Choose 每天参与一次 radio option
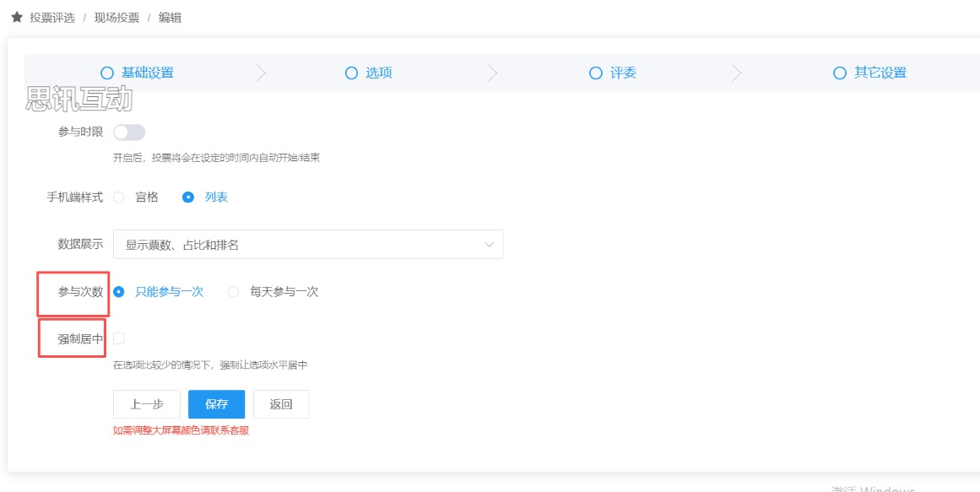This screenshot has height=492, width=980. coord(234,292)
